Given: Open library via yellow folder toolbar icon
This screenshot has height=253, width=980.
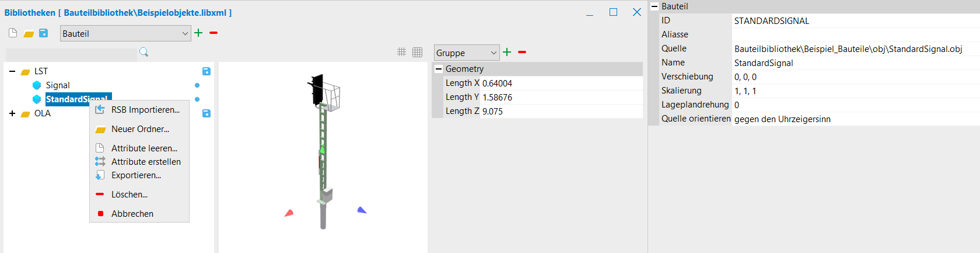Looking at the screenshot, I should (28, 33).
